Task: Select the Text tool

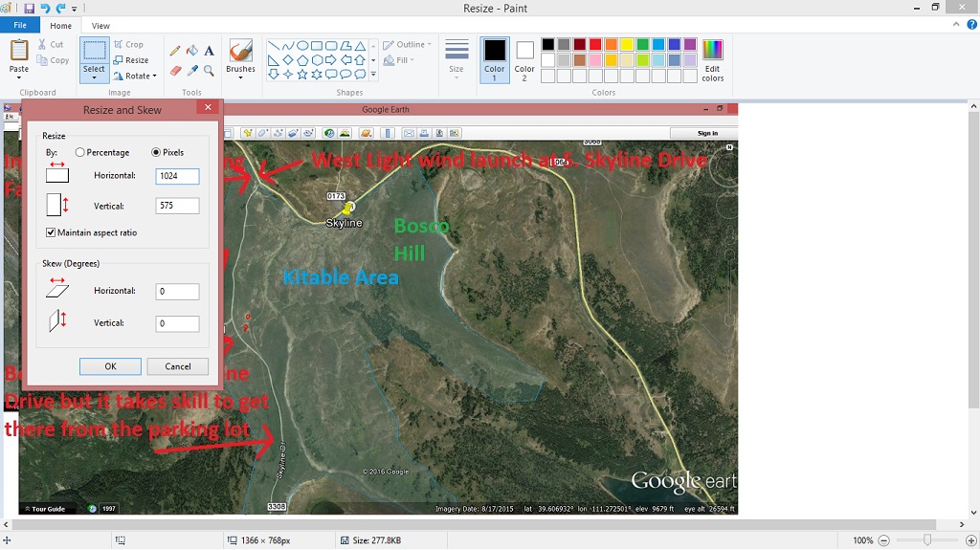Action: click(209, 51)
